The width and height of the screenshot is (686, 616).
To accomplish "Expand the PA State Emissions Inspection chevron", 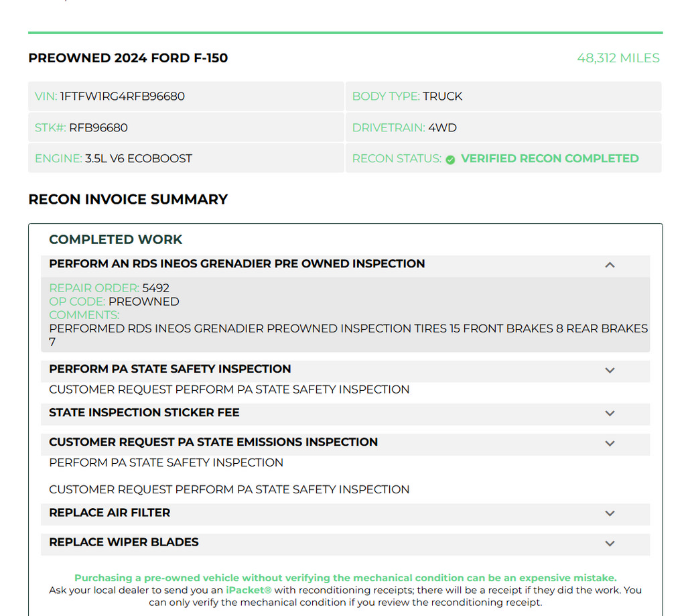I will tap(610, 444).
